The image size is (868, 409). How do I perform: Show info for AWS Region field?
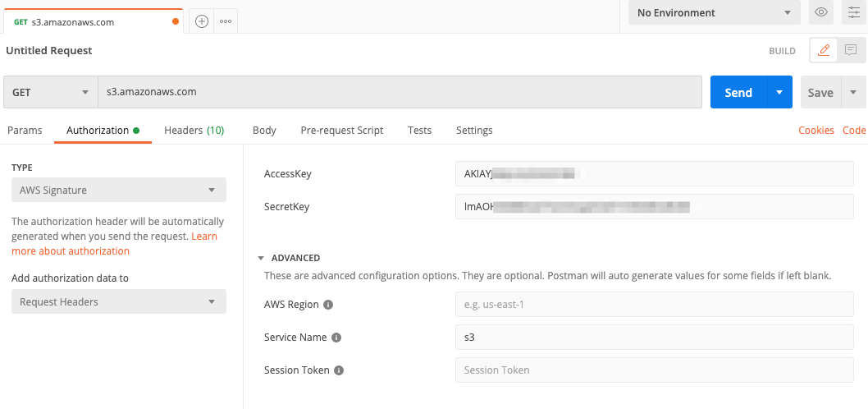click(x=327, y=304)
